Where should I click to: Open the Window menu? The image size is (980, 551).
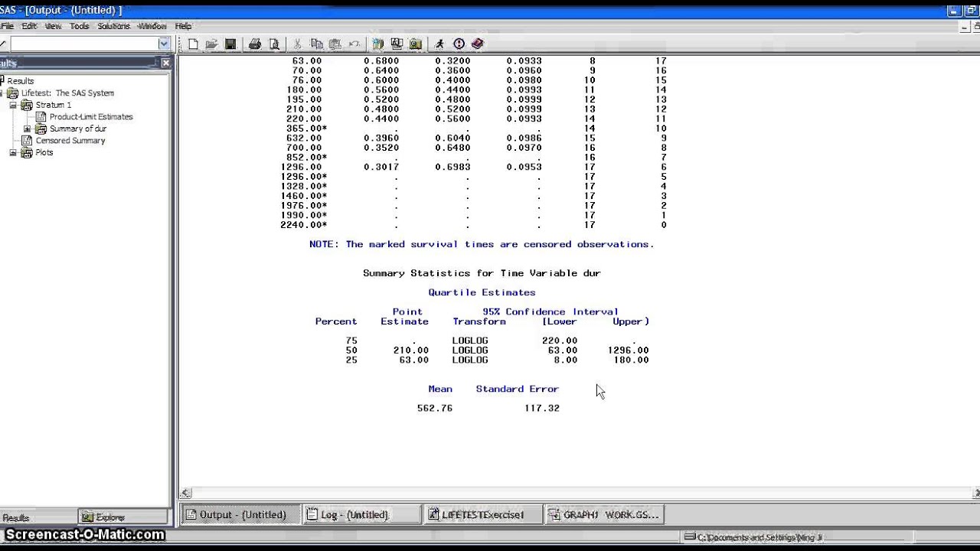[x=152, y=26]
